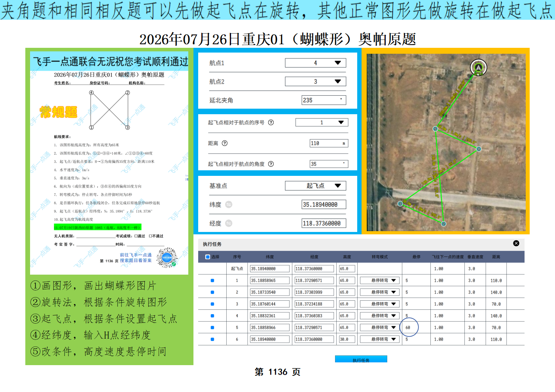Toggle the checkbox for waypoint row 3
The height and width of the screenshot is (392, 555).
click(x=212, y=304)
